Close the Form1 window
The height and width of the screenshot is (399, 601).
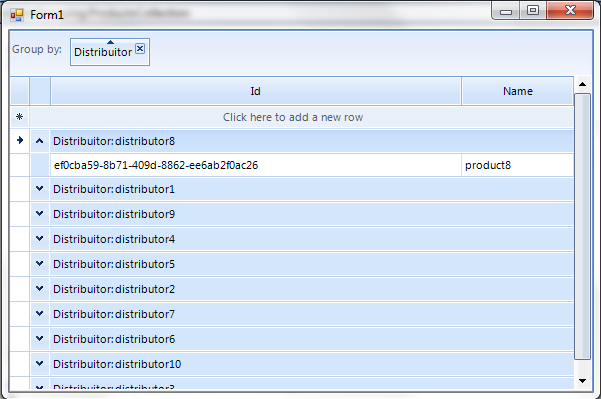pyautogui.click(x=570, y=10)
